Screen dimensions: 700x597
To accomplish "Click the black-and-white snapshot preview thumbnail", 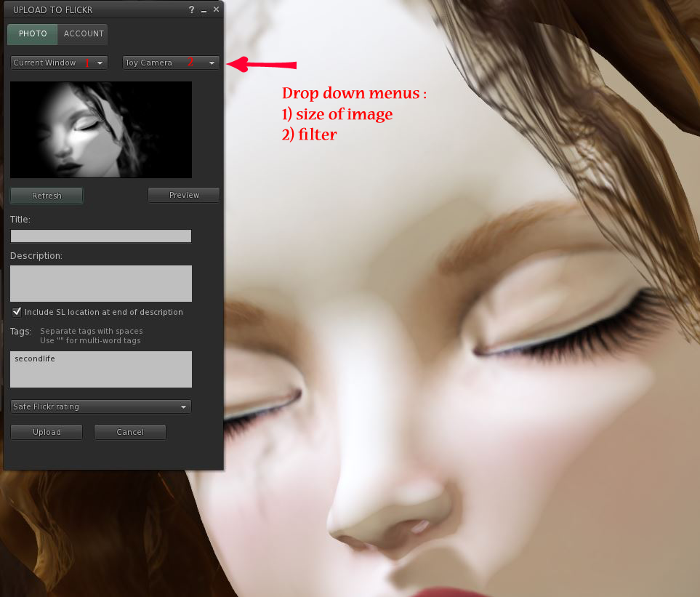I will 101,129.
